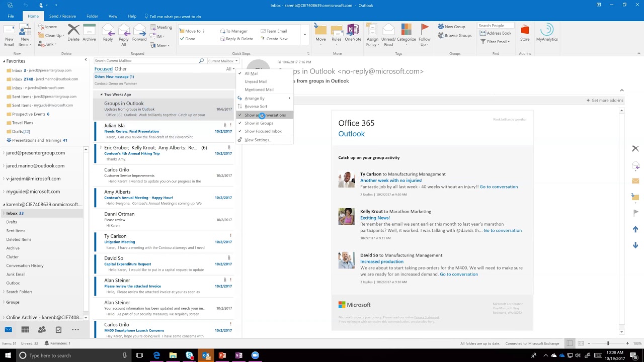Toggle Show Focused Inbox option
644x362 pixels.
pos(265,131)
